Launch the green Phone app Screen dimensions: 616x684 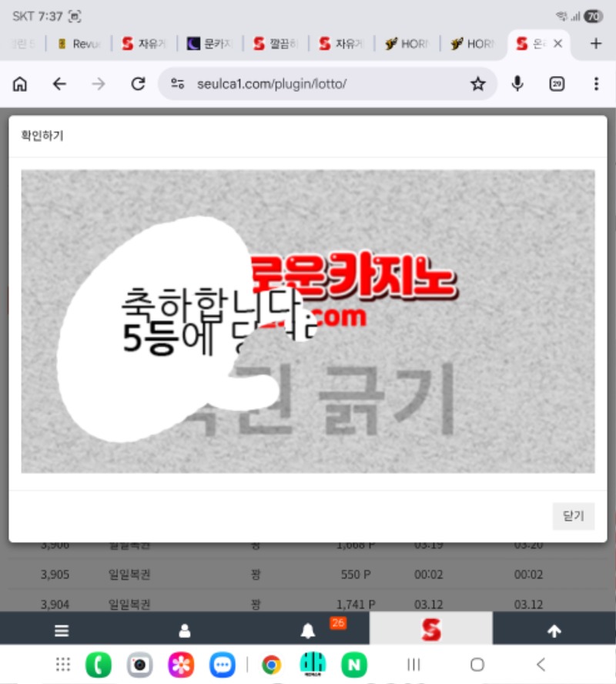(x=98, y=664)
